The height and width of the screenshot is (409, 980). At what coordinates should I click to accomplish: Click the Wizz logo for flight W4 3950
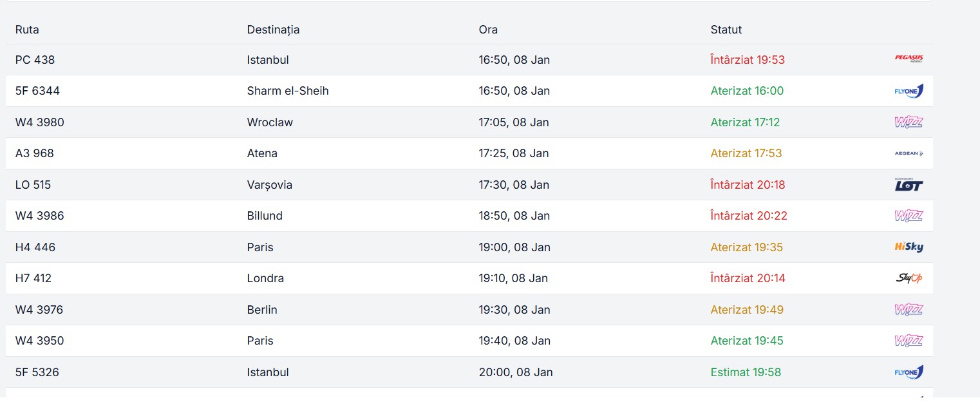coord(909,341)
